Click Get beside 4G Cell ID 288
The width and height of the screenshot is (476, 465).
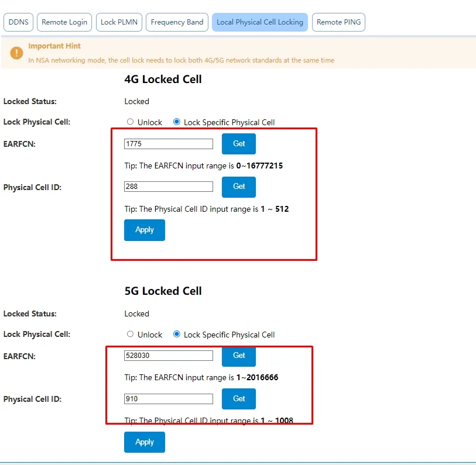coord(239,187)
